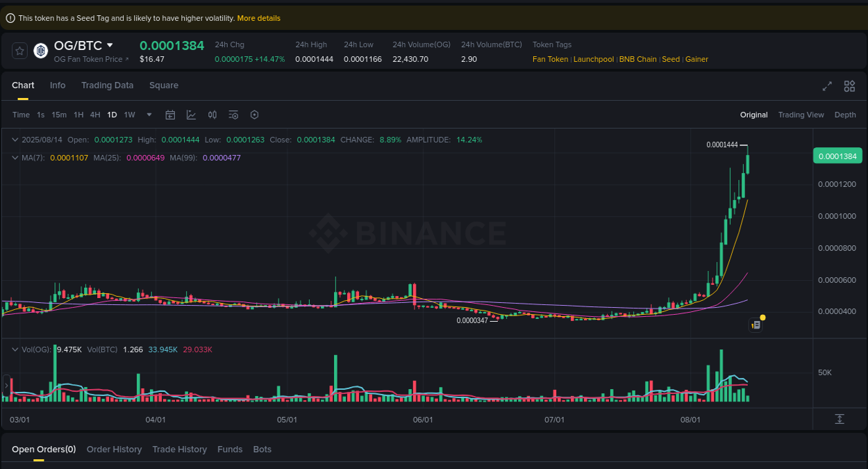Open the extra timeframes dropdown arrow

tap(148, 115)
